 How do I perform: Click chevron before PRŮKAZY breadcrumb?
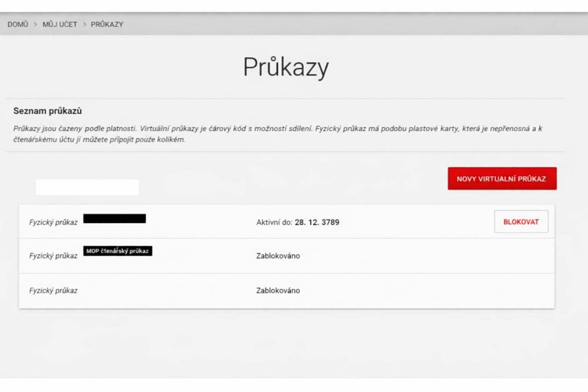85,24
